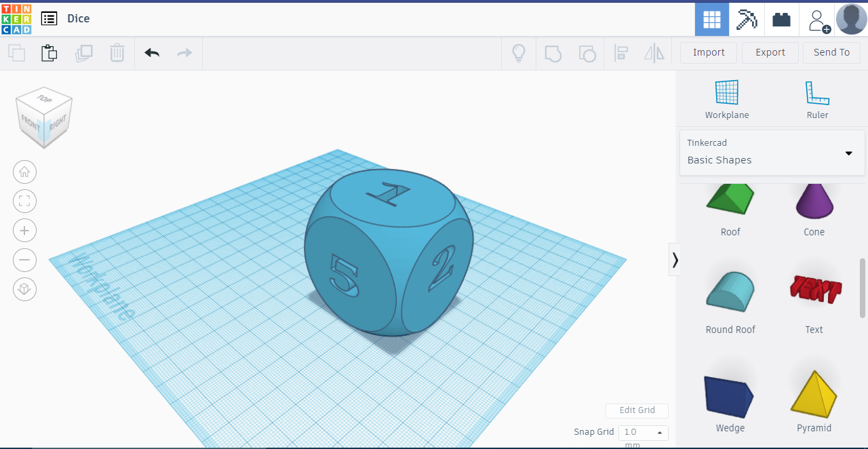This screenshot has width=868, height=449.
Task: Click the Redo arrow icon
Action: (184, 52)
